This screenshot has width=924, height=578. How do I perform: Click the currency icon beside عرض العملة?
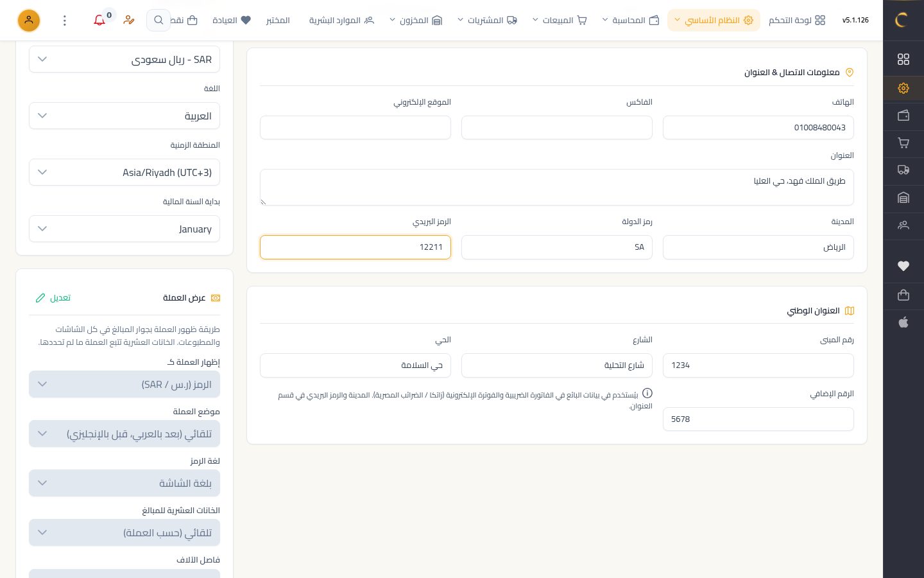[x=216, y=298]
